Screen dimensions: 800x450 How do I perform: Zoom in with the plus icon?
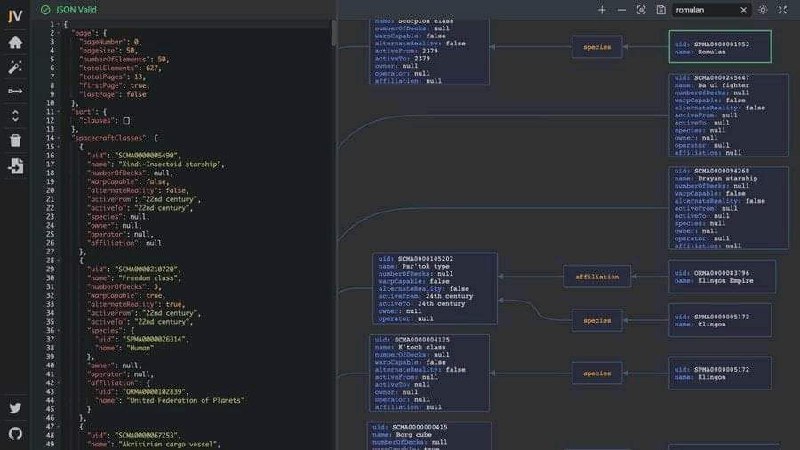[602, 10]
